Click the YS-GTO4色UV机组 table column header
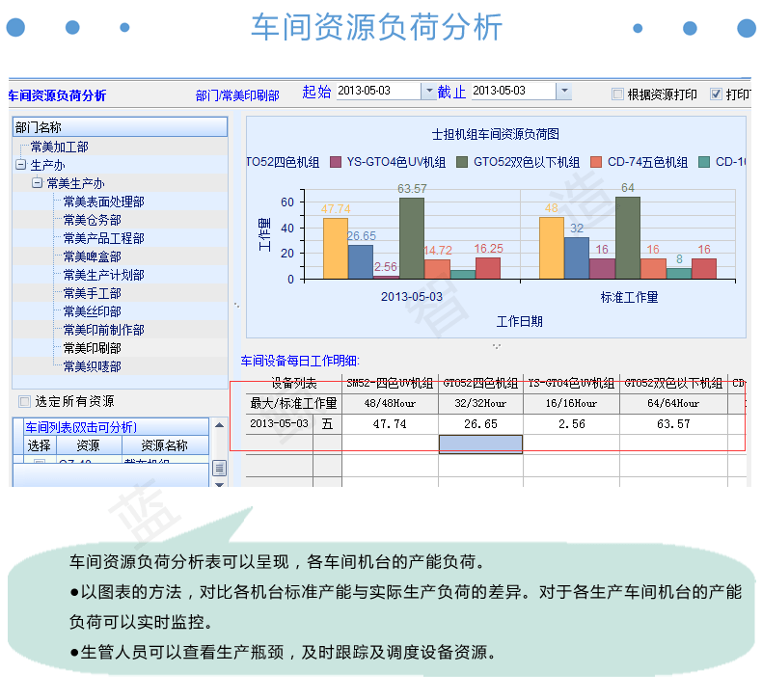762x700 pixels. [x=571, y=384]
